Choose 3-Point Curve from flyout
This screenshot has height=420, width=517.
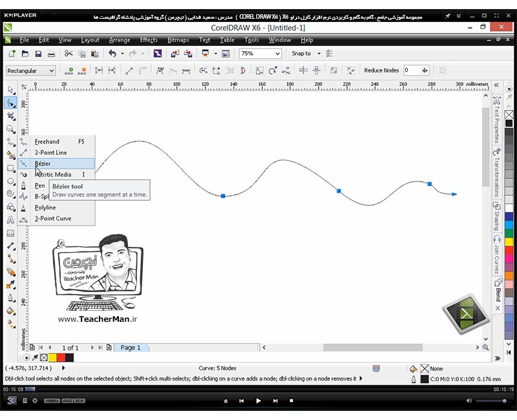pyautogui.click(x=56, y=218)
